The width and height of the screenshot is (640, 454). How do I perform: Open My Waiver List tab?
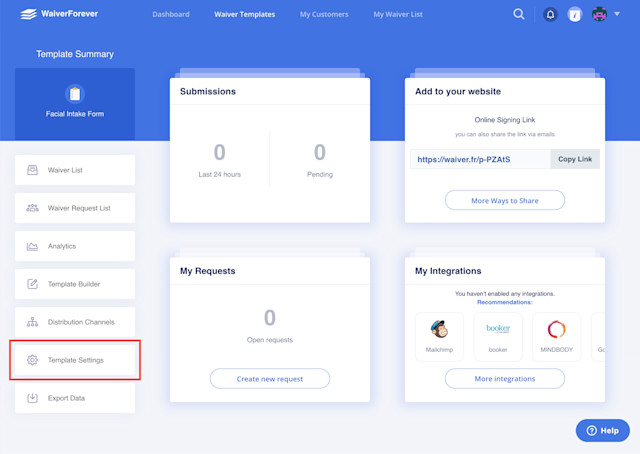point(398,14)
